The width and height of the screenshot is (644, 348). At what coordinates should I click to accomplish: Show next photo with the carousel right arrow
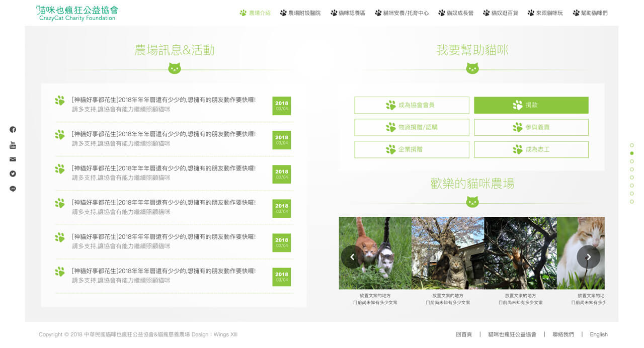pos(588,257)
